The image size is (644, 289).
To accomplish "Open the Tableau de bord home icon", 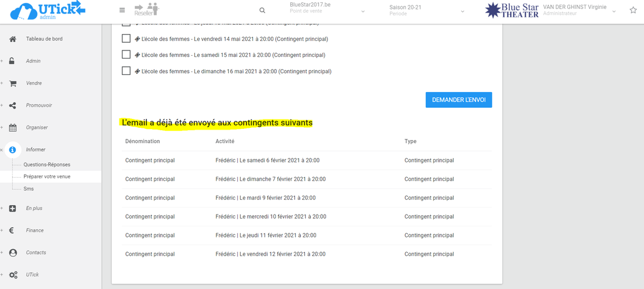I will click(x=12, y=39).
